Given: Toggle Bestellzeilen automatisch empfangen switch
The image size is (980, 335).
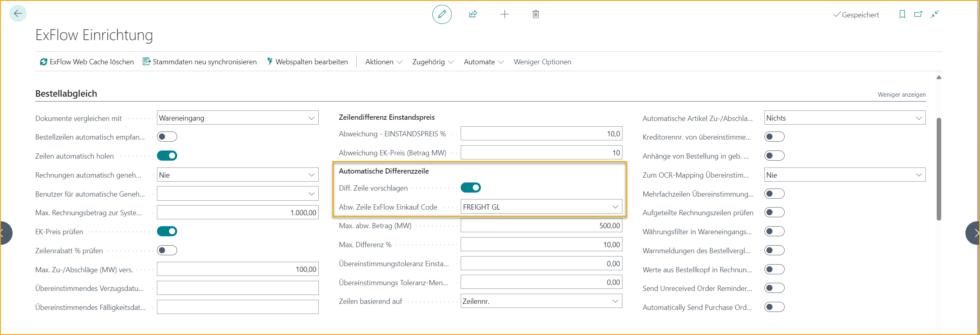Looking at the screenshot, I should coord(167,137).
